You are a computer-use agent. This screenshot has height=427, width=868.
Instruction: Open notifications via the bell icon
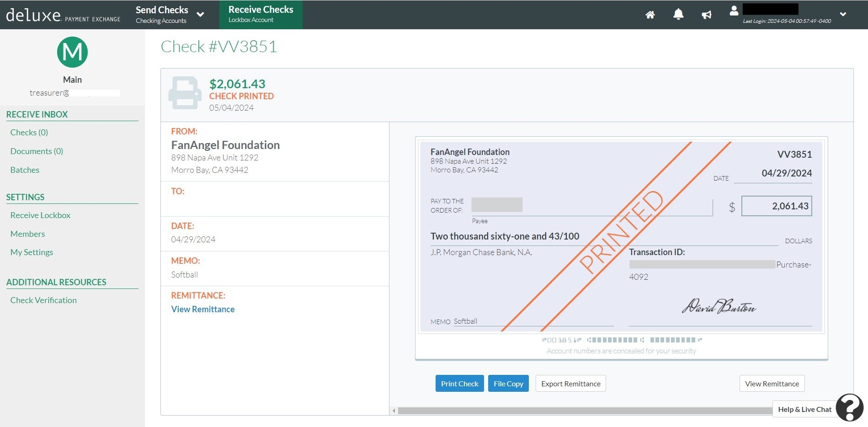click(678, 14)
